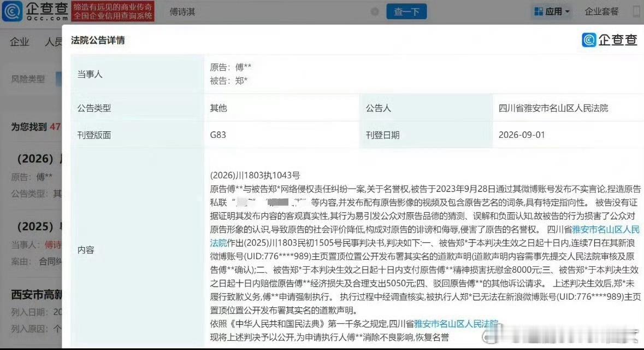Click the 法院公告详情 dialog title
The height and width of the screenshot is (350, 644).
pyautogui.click(x=98, y=40)
